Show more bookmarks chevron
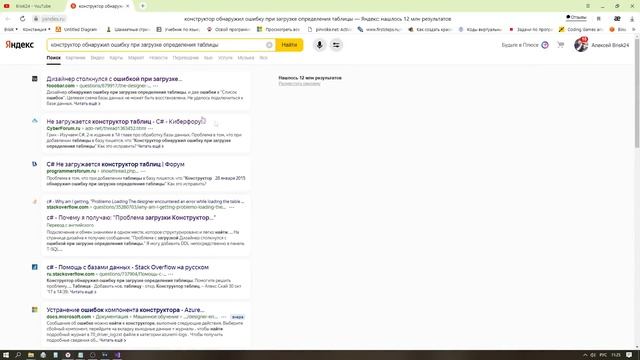This screenshot has height=360, width=640. (634, 29)
